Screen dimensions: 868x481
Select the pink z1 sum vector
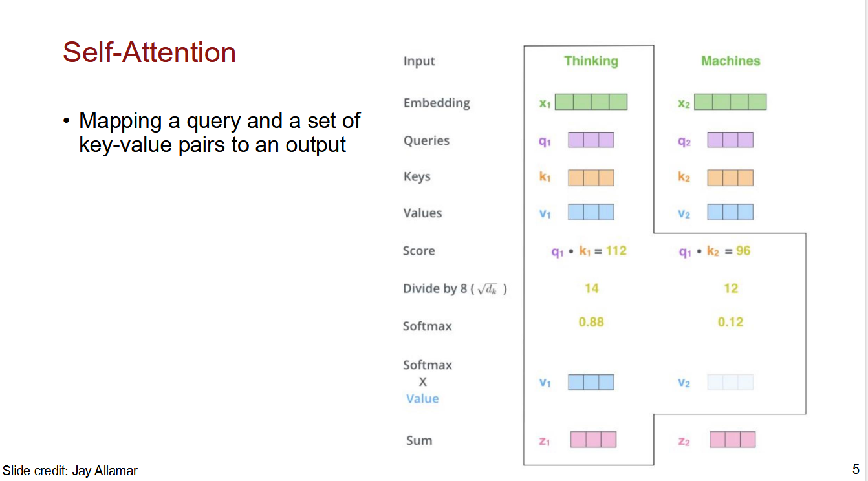tap(593, 440)
